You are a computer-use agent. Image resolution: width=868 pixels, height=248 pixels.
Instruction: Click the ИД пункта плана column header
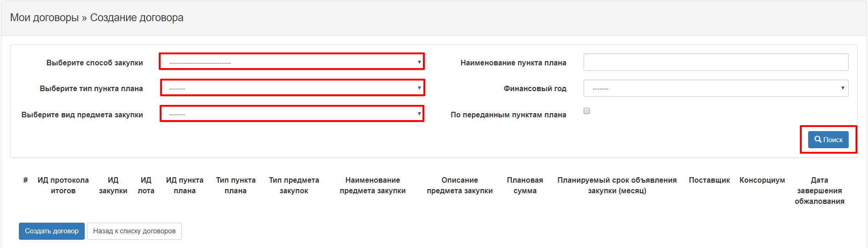point(185,185)
